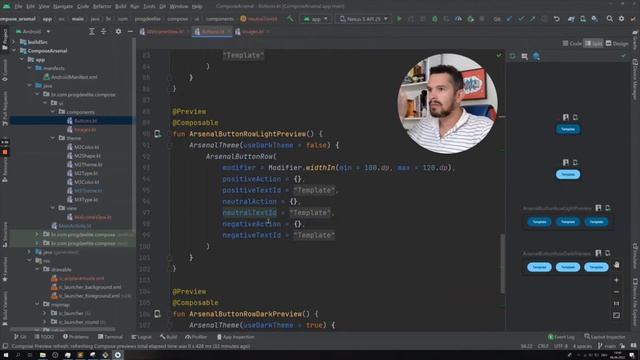The image size is (640, 360).
Task: Start interactive mode on ArsenalButtonRowLightPreview
Action: pyautogui.click(x=598, y=208)
